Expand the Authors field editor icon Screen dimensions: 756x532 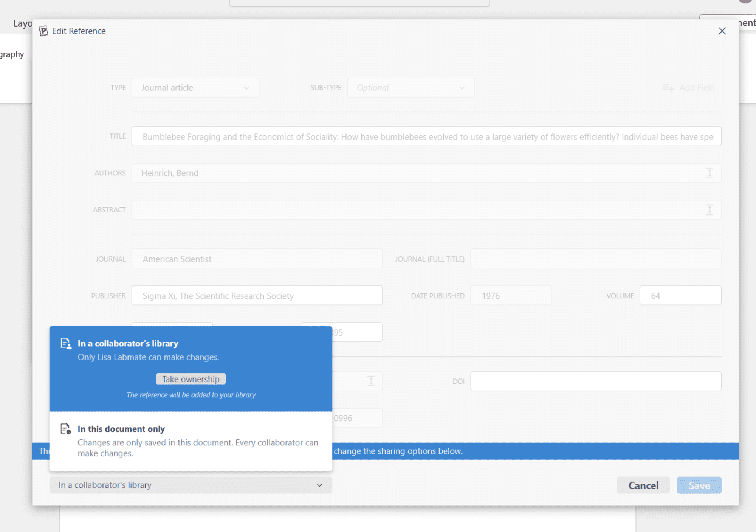(710, 173)
